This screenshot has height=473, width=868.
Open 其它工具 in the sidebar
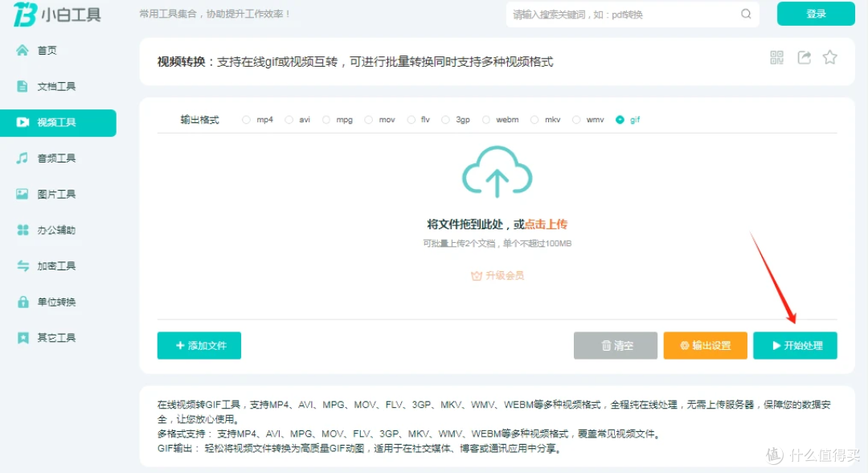click(56, 338)
